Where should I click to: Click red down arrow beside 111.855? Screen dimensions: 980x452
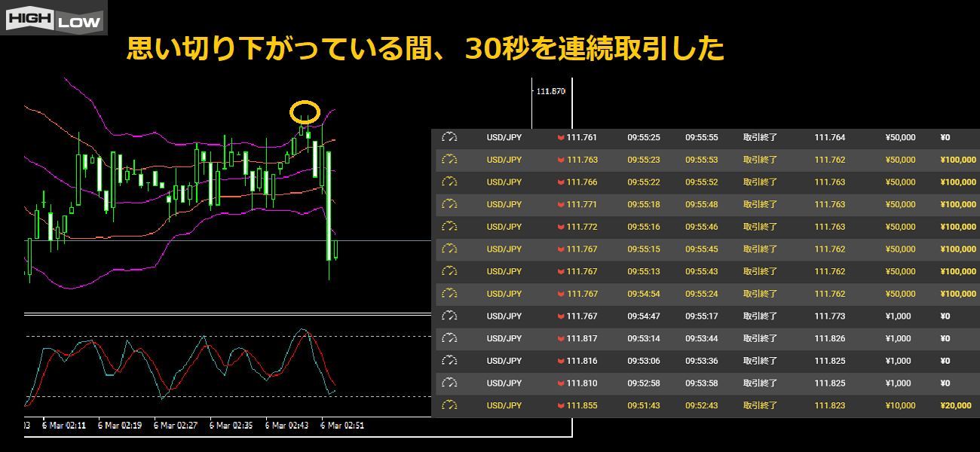point(560,406)
